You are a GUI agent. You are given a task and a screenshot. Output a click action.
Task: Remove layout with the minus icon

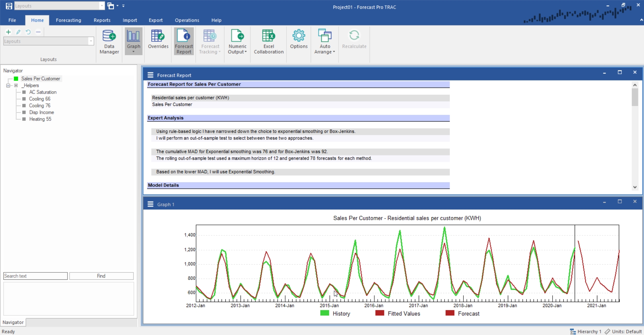tap(38, 32)
